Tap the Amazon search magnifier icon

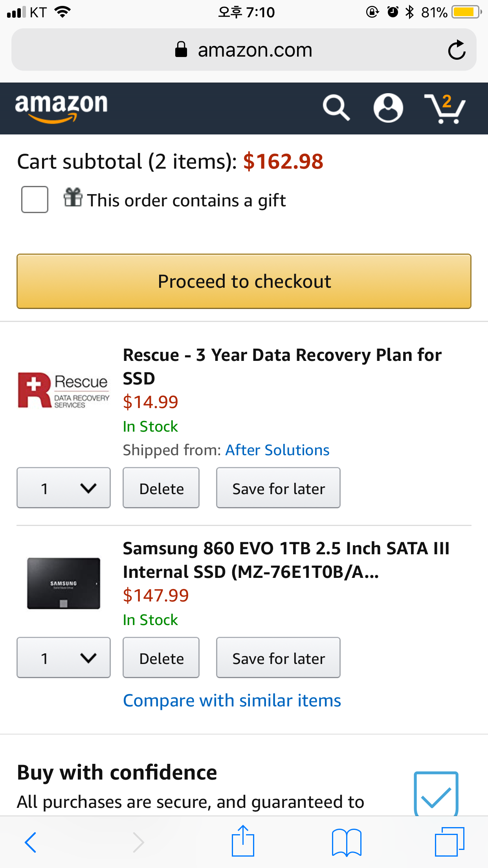click(x=336, y=108)
